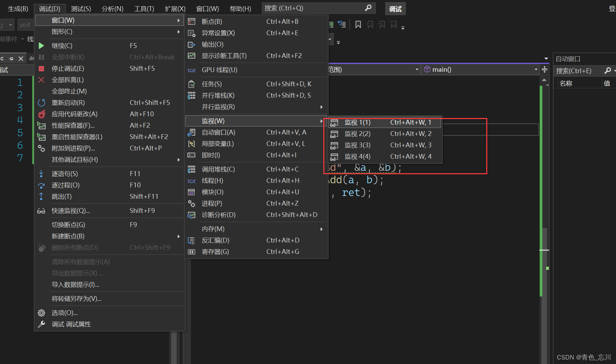Click the Output window icon
This screenshot has width=616, height=364.
click(192, 44)
